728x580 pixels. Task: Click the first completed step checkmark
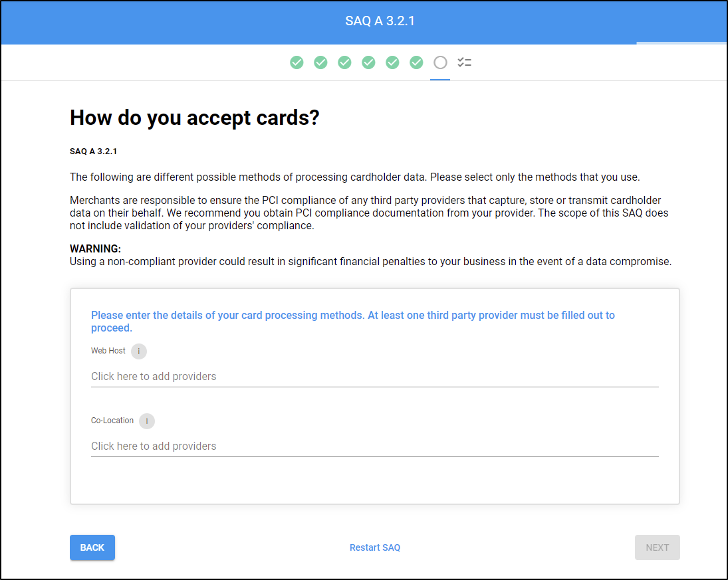tap(297, 62)
